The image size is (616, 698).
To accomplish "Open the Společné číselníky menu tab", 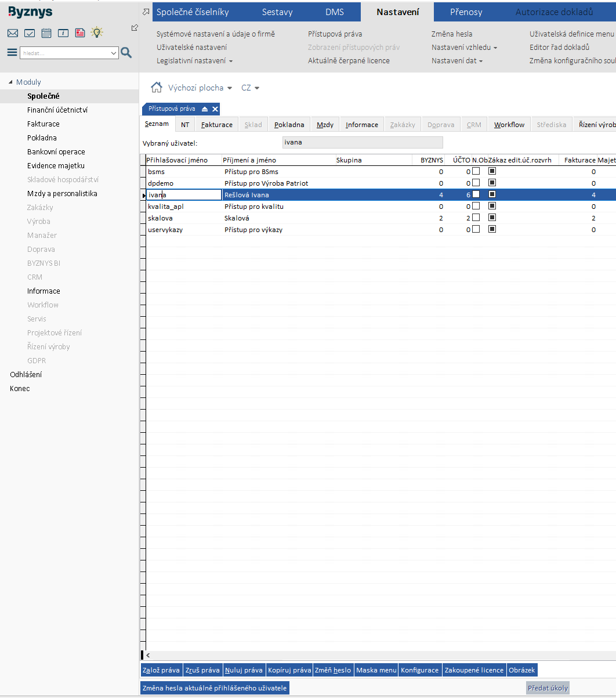I will coord(194,12).
